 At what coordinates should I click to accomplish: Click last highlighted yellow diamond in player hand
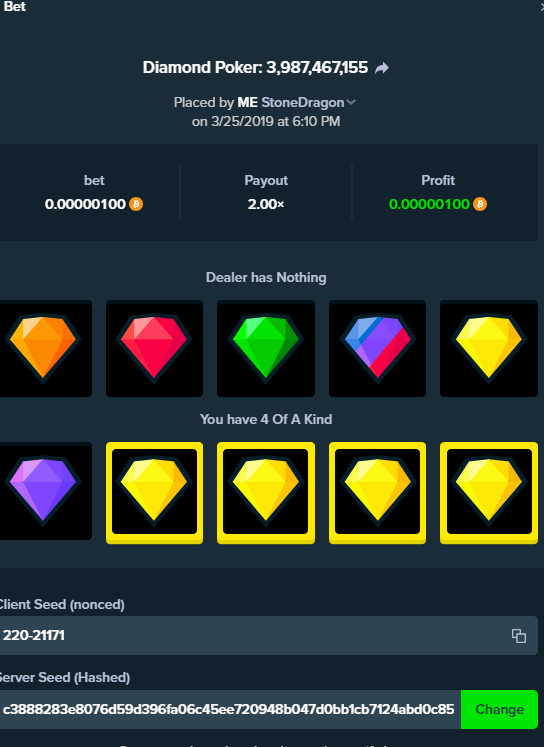[x=489, y=493]
